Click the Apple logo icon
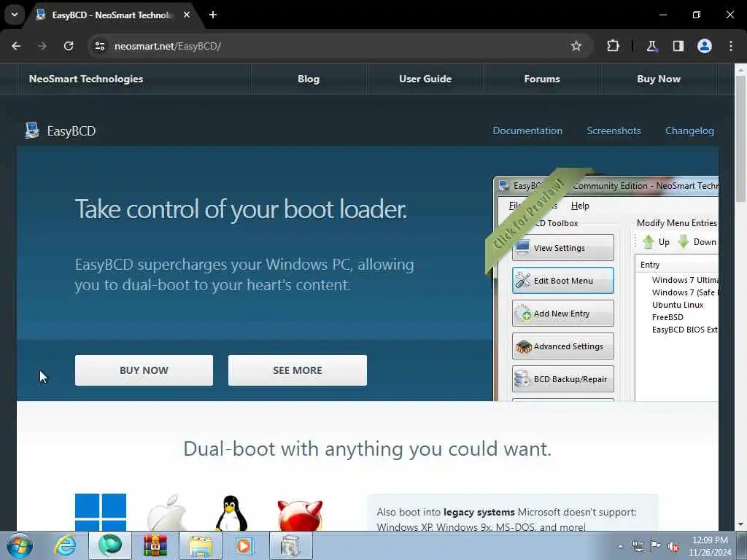 point(167,513)
